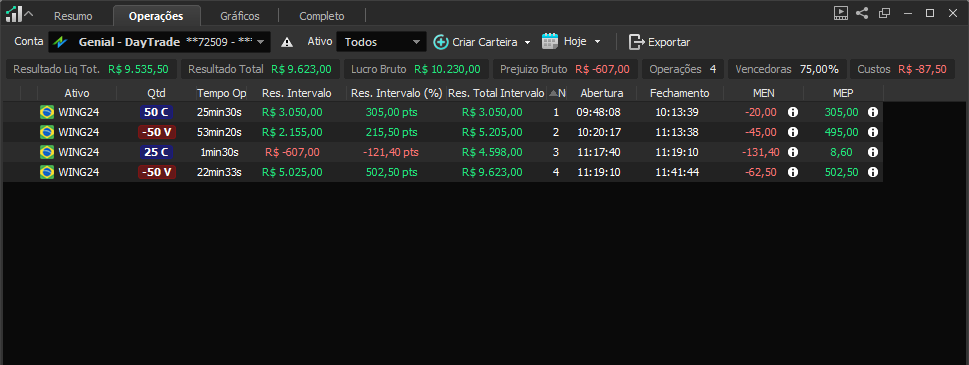Expand the Hoje date dropdown arrow
969x365 pixels.
click(x=597, y=42)
